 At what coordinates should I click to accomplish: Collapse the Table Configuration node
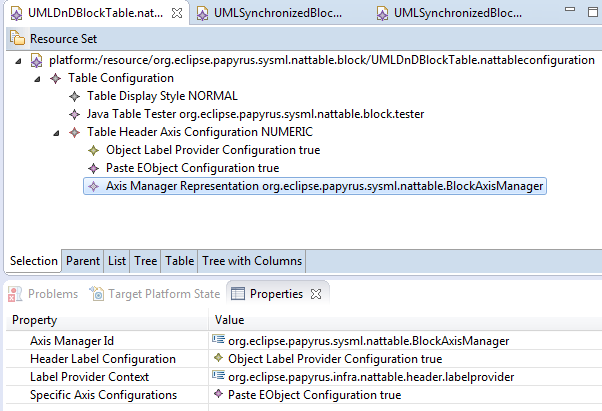click(37, 79)
